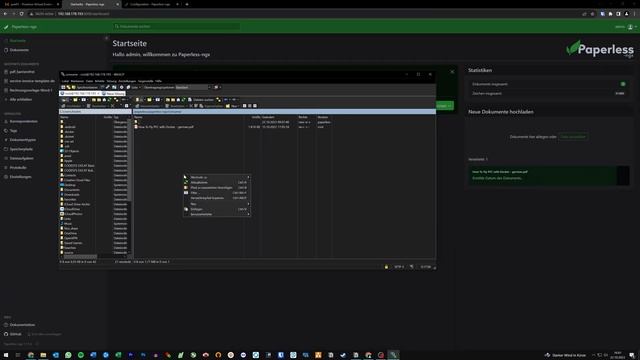Screen dimensions: 640x360
Task: Open Einstellungen in the Paperless sidebar
Action: click(x=18, y=177)
